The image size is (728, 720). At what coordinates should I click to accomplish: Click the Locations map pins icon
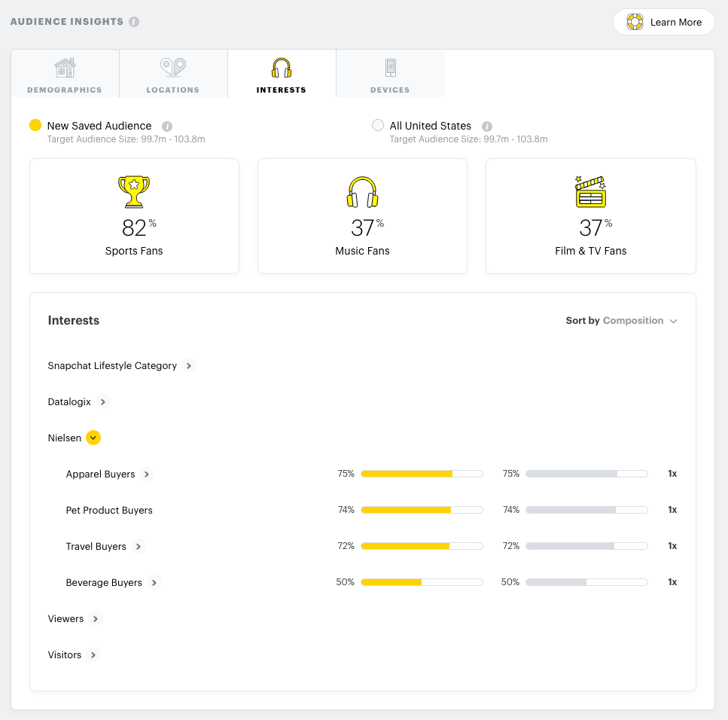point(173,67)
